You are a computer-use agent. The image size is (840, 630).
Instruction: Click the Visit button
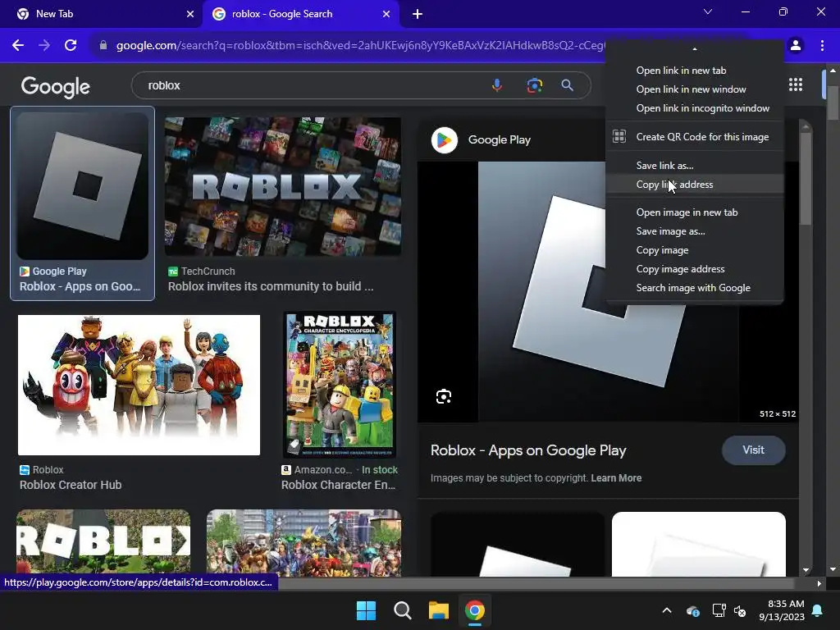tap(753, 450)
